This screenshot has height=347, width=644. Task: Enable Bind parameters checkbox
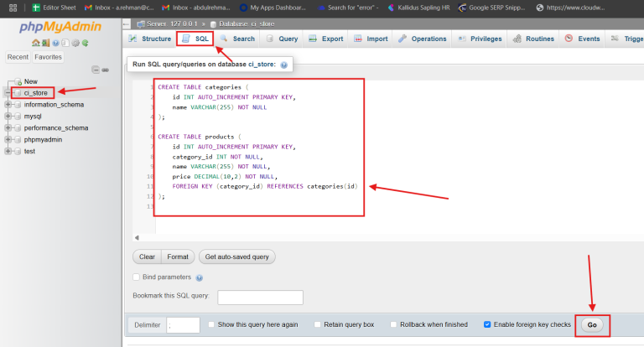point(137,277)
